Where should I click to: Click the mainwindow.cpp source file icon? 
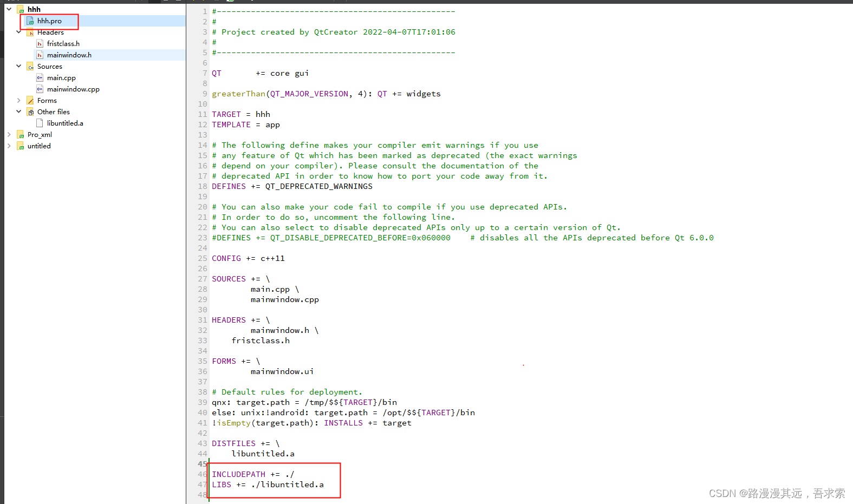click(x=40, y=89)
